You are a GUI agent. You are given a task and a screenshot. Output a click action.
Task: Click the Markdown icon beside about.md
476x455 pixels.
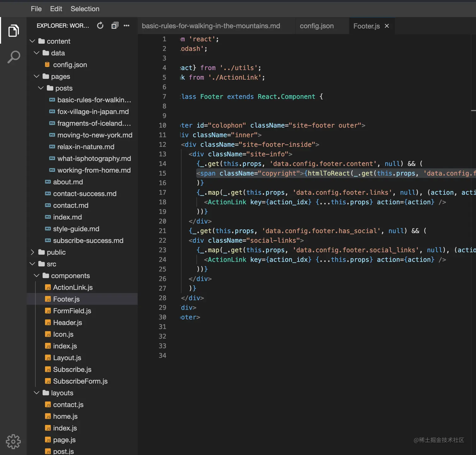(x=48, y=182)
